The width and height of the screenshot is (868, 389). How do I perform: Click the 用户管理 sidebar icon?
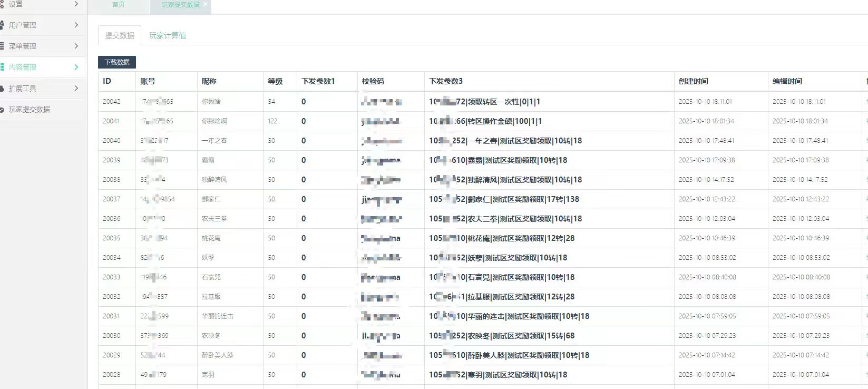[x=2, y=25]
